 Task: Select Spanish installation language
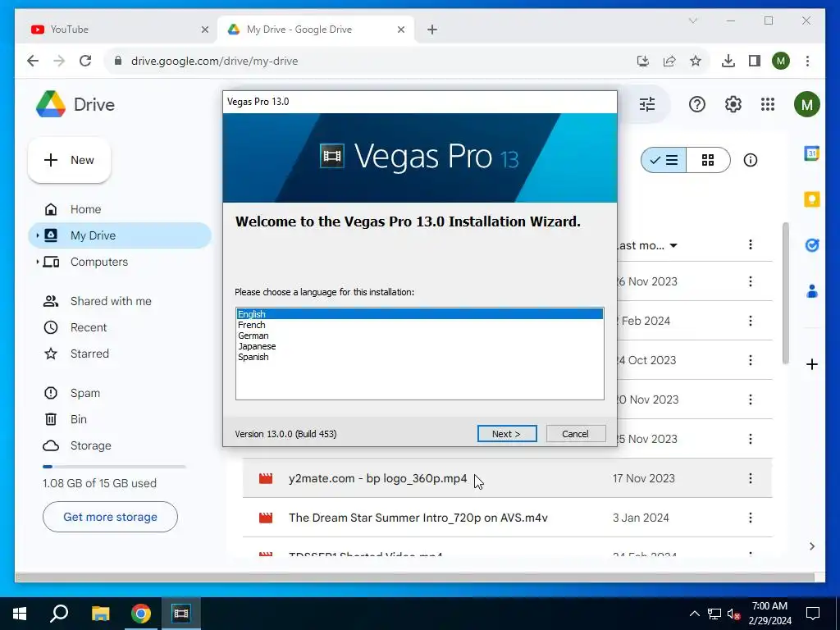pyautogui.click(x=419, y=357)
